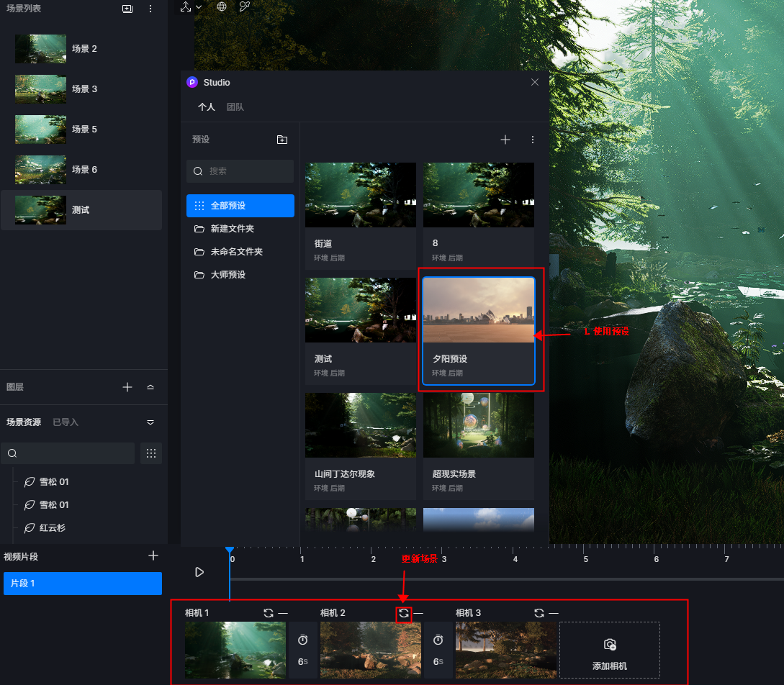Update scene for 相机 2
784x685 pixels.
pyautogui.click(x=403, y=613)
